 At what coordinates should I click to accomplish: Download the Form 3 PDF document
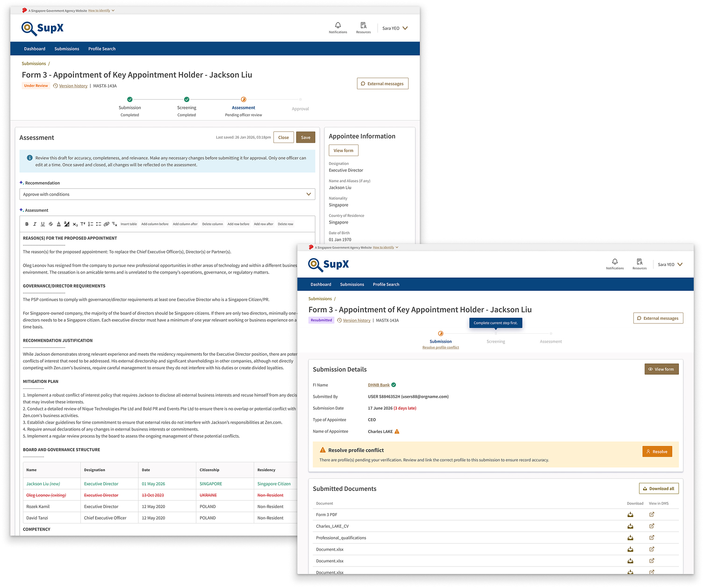point(630,515)
